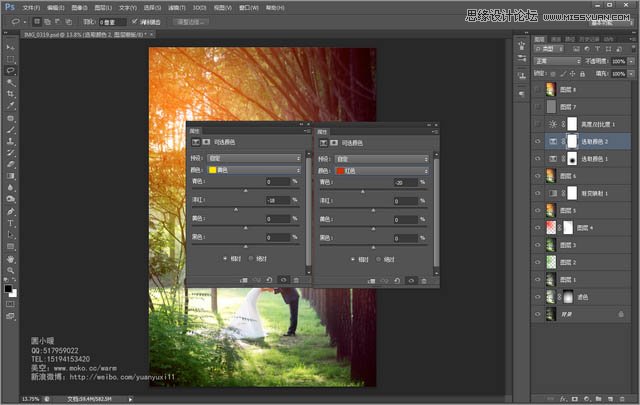
Task: Open layer filter type dropdown
Action: [x=549, y=49]
